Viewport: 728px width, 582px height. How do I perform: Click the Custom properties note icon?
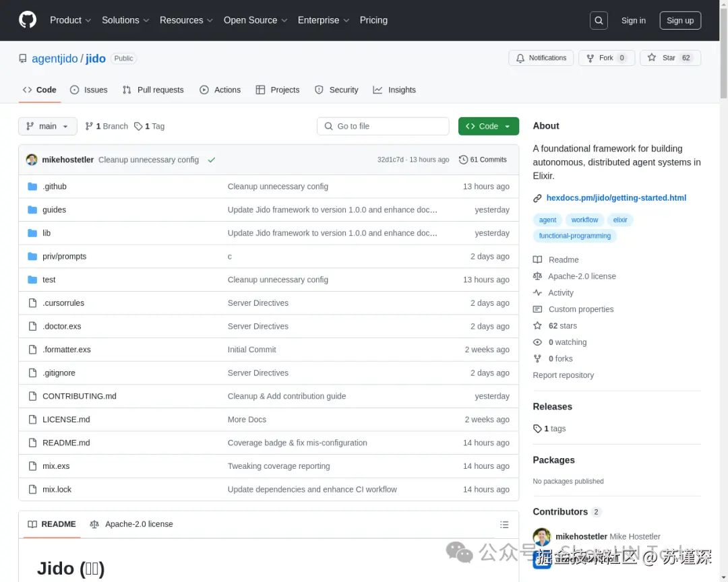[537, 309]
